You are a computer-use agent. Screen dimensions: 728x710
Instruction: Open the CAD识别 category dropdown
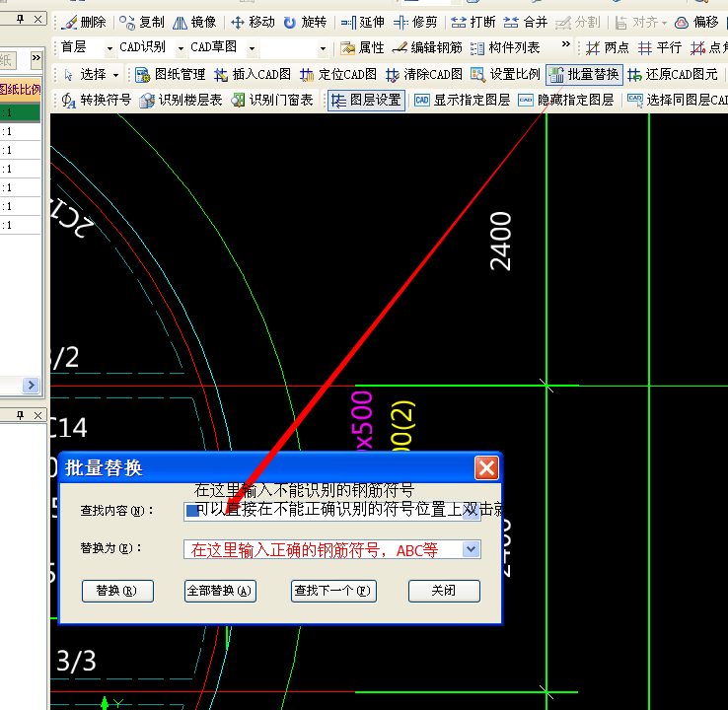[182, 48]
